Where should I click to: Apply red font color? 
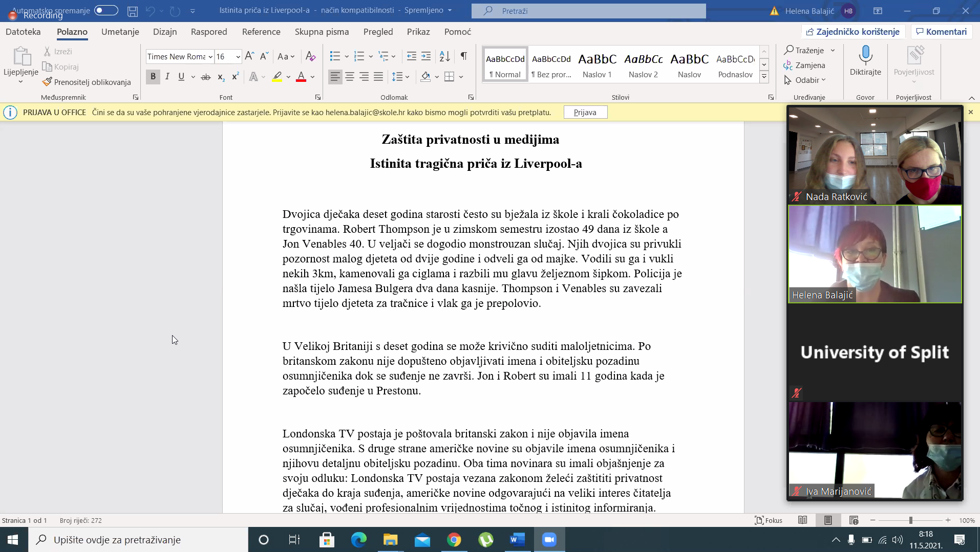pos(301,77)
